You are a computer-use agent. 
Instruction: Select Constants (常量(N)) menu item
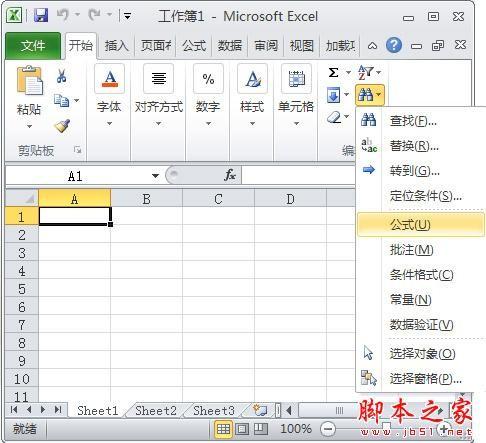421,300
